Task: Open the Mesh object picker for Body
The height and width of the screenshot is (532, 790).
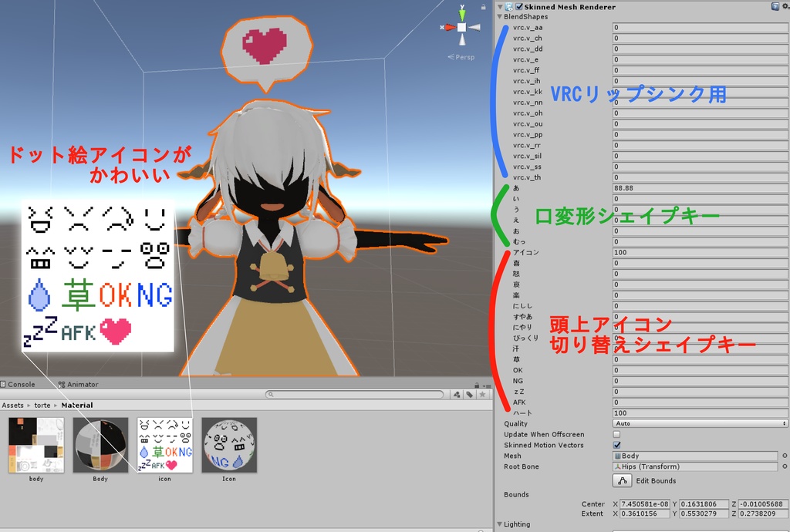Action: 784,456
